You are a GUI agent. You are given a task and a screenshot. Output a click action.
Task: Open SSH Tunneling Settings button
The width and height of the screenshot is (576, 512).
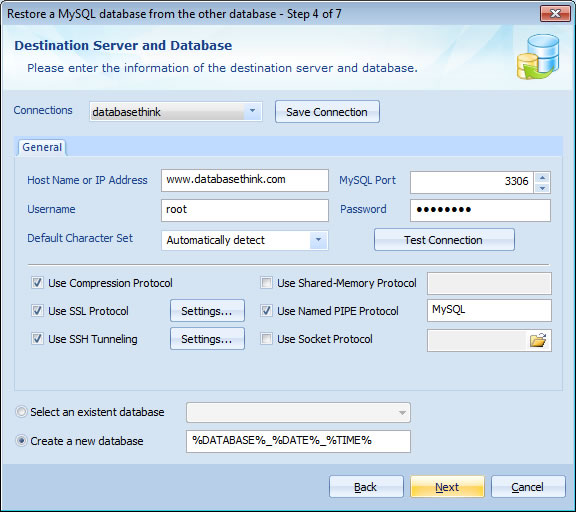tap(207, 339)
